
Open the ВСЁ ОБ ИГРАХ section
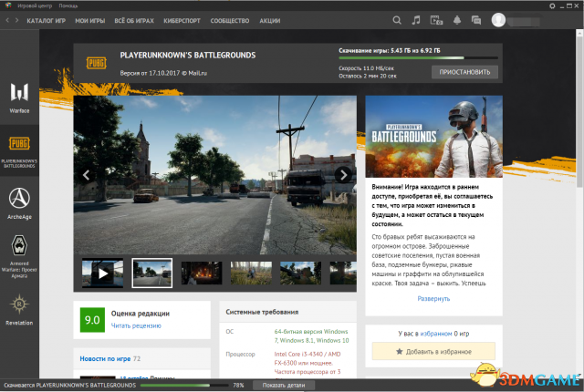click(134, 21)
